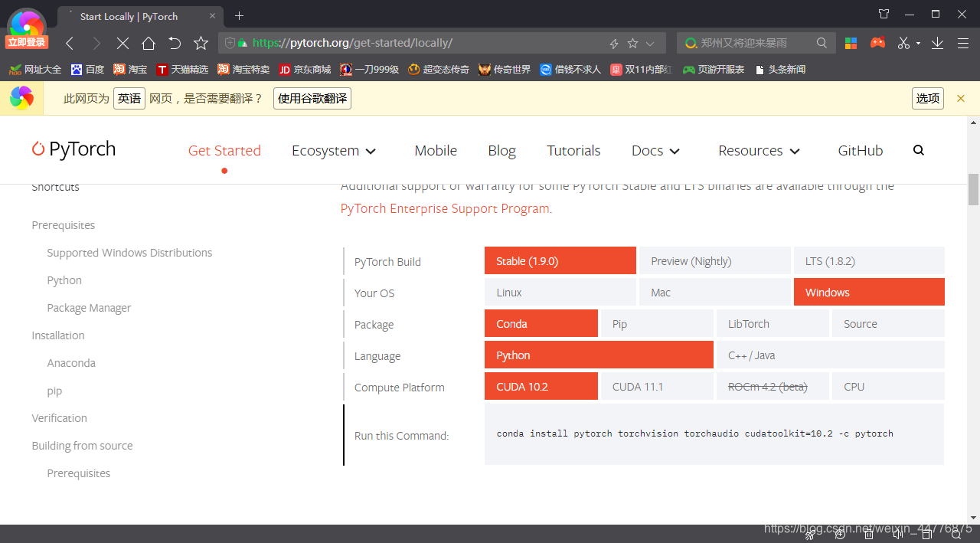The height and width of the screenshot is (543, 980).
Task: Select LibTorch package option
Action: coord(773,323)
